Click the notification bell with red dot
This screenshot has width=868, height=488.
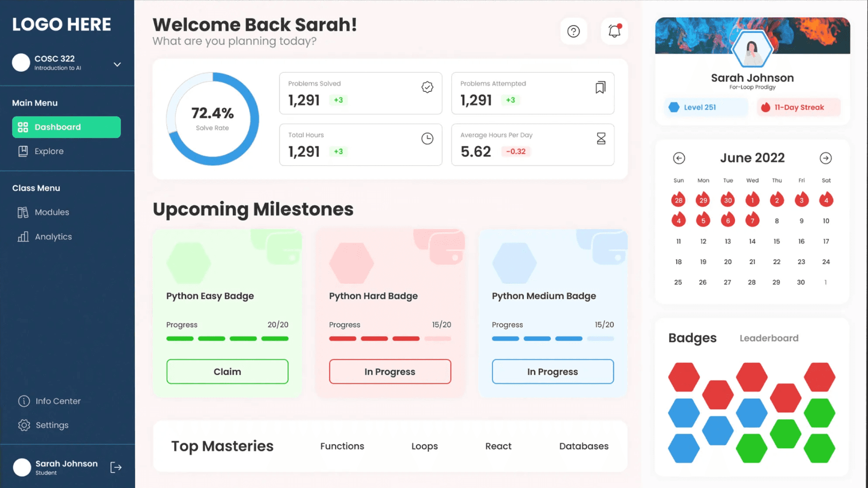614,31
